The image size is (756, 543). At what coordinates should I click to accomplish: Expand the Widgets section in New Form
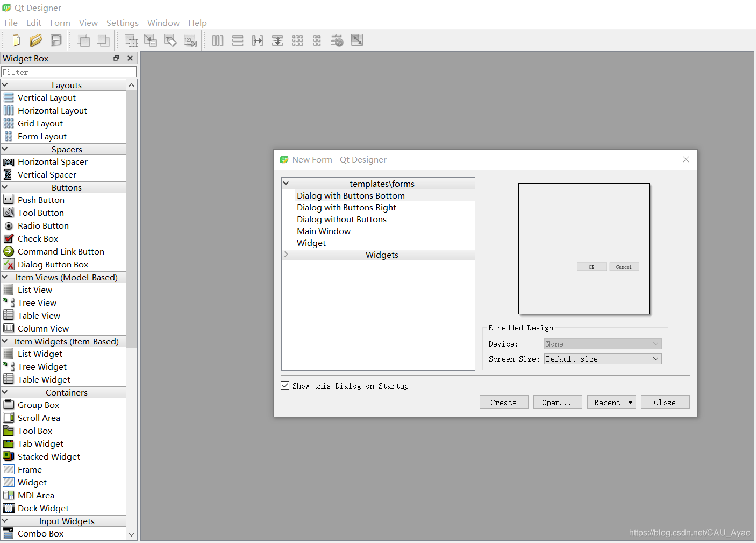click(286, 255)
